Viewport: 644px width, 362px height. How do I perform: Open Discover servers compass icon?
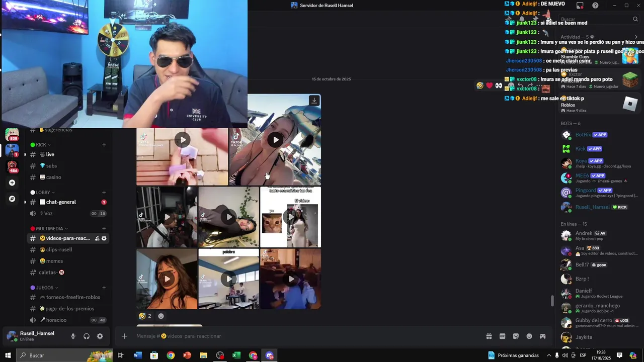(12, 199)
